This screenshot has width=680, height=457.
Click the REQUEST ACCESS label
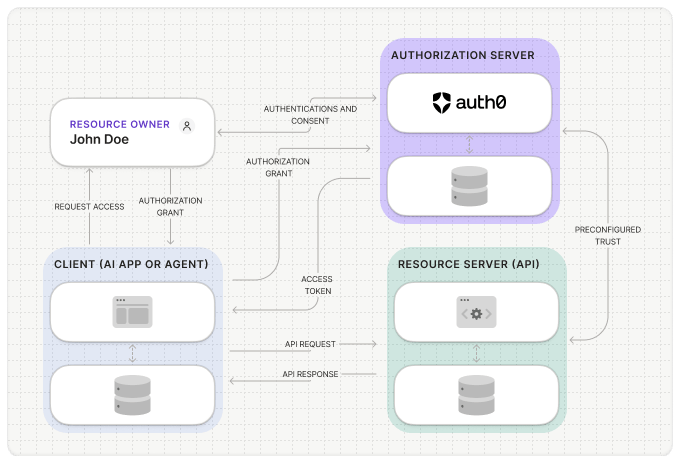(89, 207)
